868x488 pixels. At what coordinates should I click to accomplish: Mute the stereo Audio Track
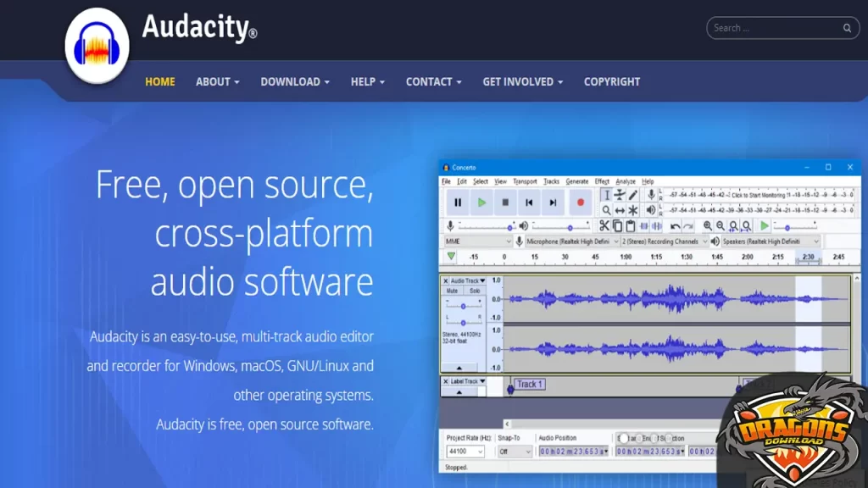pos(452,291)
